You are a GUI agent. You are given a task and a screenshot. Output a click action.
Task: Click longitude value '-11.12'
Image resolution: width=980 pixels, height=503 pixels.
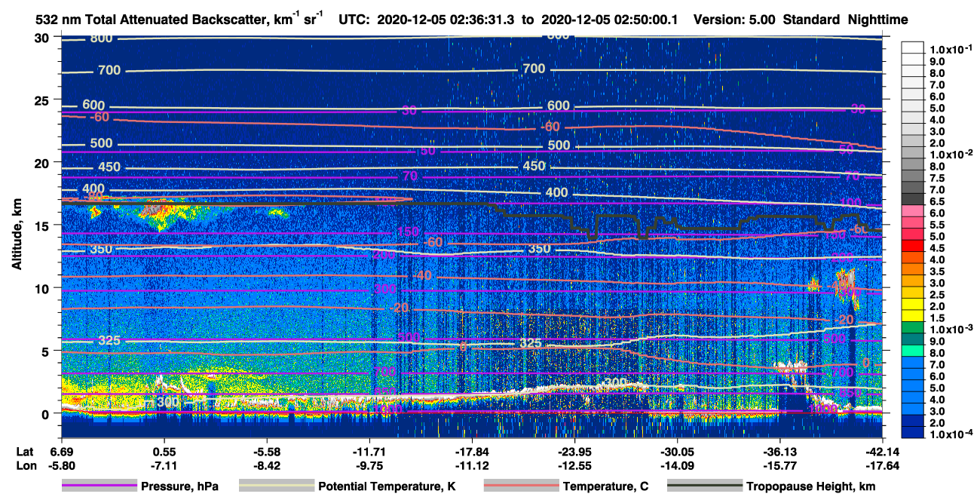point(472,465)
